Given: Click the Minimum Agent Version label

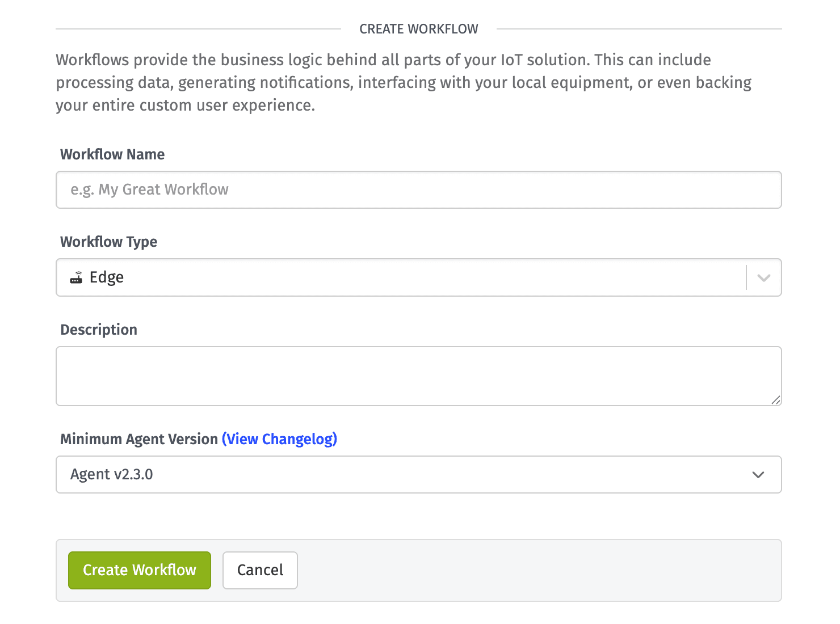Looking at the screenshot, I should (x=139, y=439).
